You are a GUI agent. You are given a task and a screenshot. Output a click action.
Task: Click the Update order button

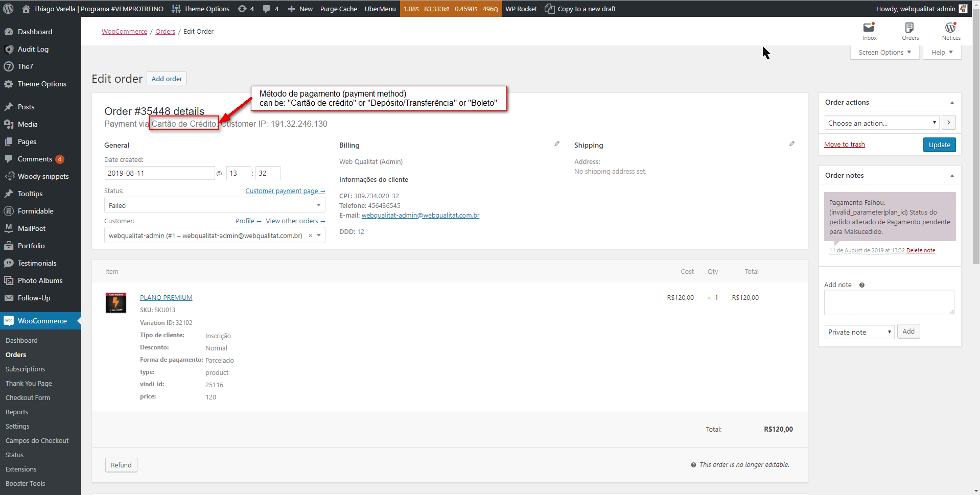coord(940,145)
